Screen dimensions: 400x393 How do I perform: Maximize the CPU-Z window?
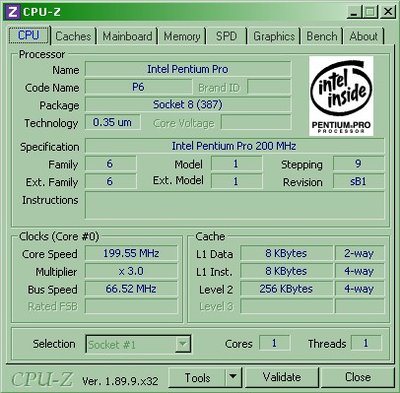370,13
